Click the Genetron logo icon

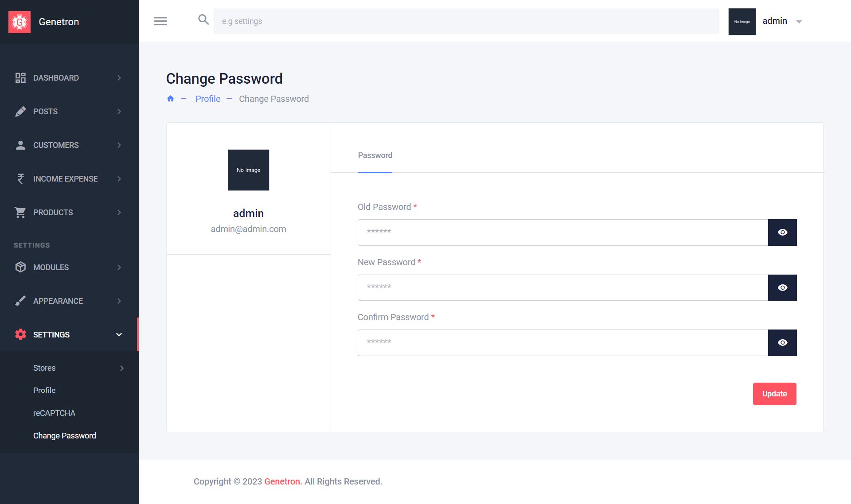point(20,22)
